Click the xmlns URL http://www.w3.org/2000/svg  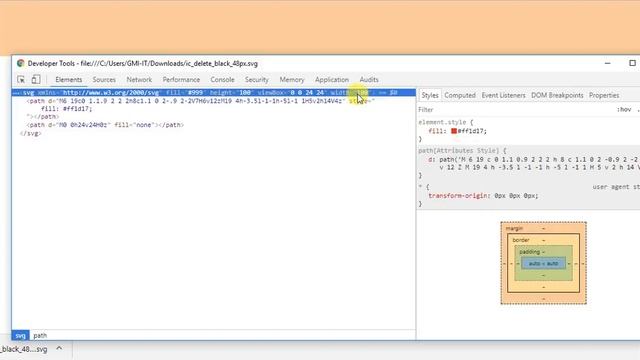click(x=110, y=93)
